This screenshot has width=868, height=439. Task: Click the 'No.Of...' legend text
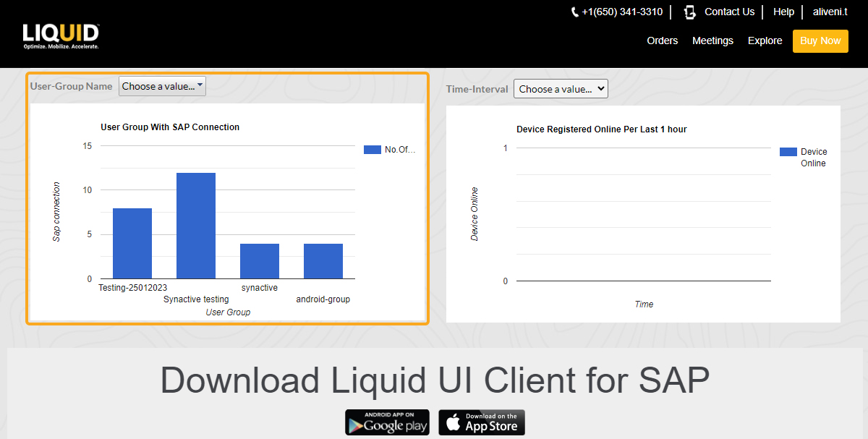tap(400, 150)
